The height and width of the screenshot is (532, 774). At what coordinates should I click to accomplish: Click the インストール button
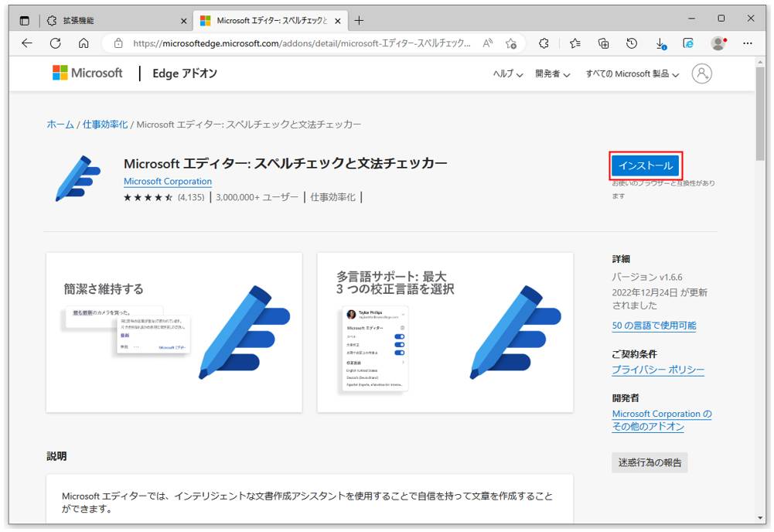click(x=646, y=165)
